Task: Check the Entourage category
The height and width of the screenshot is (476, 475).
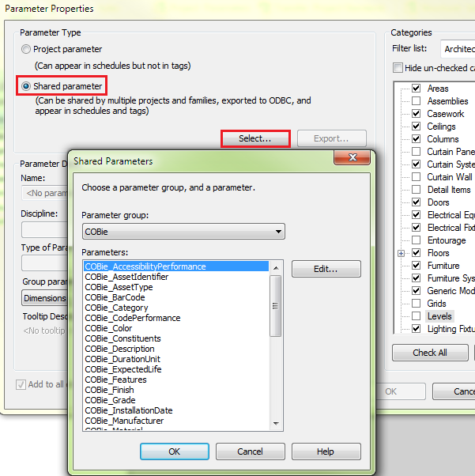Action: (416, 240)
